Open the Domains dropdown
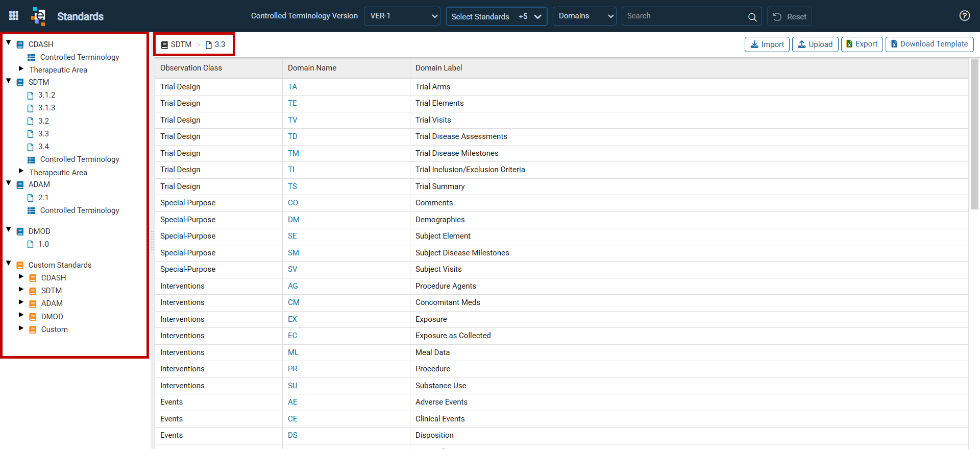Viewport: 980px width, 449px height. (x=584, y=16)
